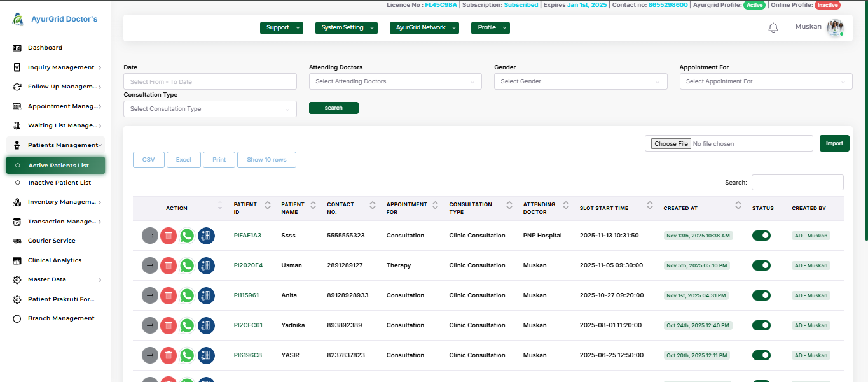Disable status toggle for patient Usman
Viewport: 868px width, 382px height.
coord(761,265)
